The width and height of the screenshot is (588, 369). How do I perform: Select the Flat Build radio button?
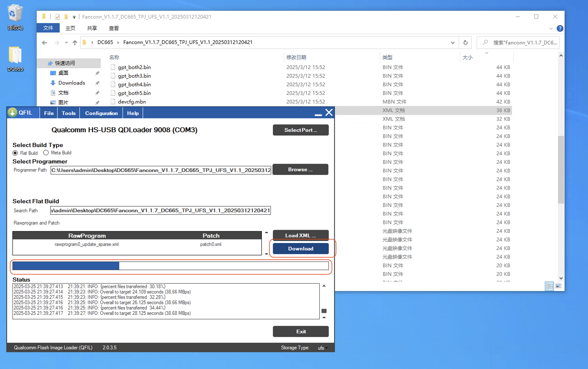coord(15,153)
